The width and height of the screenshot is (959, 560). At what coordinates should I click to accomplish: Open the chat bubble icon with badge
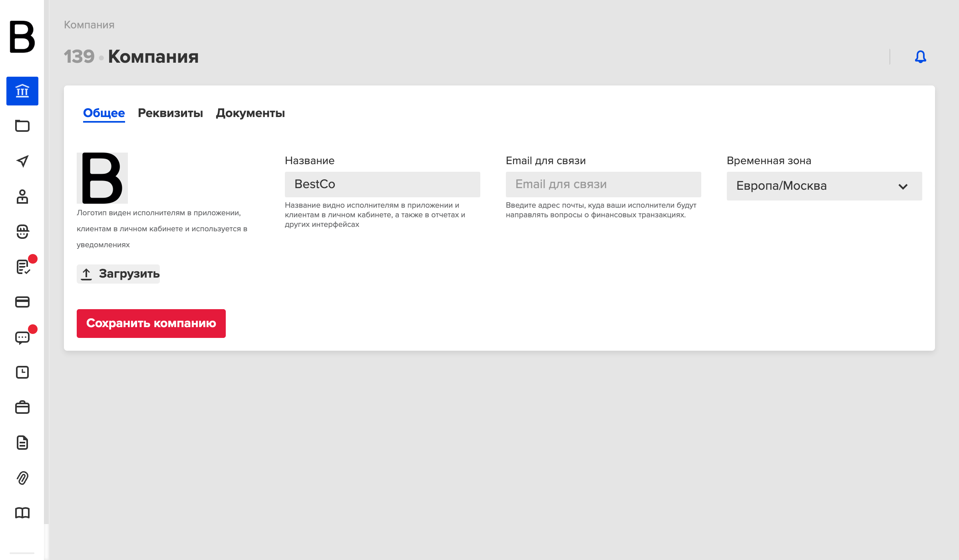(22, 338)
